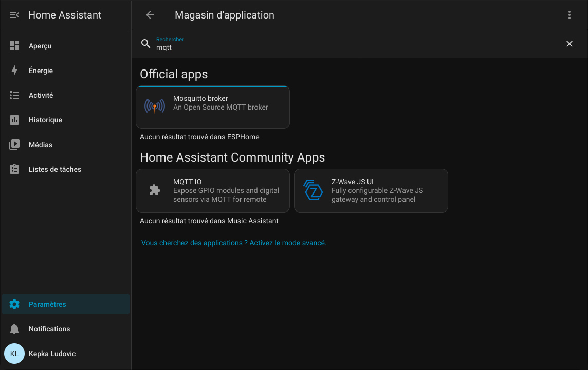
Task: Open the Historique chart icon
Action: [x=14, y=120]
